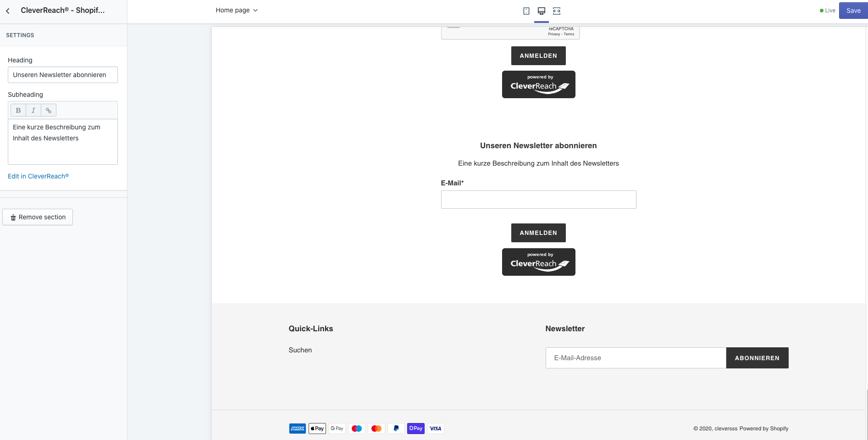Open the Edit in CleverReach link
The width and height of the screenshot is (868, 440).
click(x=38, y=176)
